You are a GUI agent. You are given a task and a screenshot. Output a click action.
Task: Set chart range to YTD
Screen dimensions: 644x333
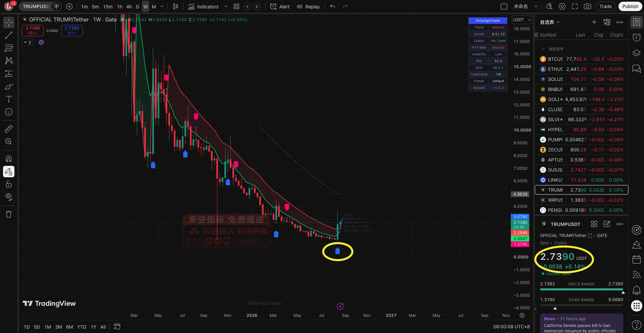click(x=82, y=327)
